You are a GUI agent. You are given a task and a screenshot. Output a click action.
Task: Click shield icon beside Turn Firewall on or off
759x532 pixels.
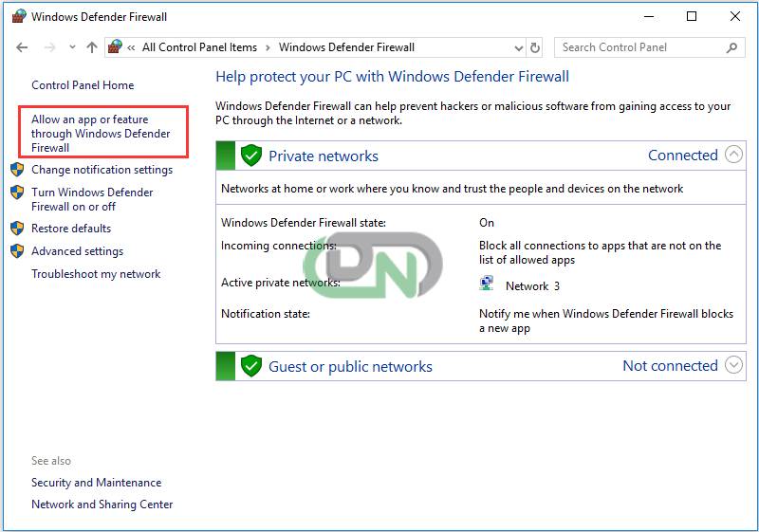point(17,193)
